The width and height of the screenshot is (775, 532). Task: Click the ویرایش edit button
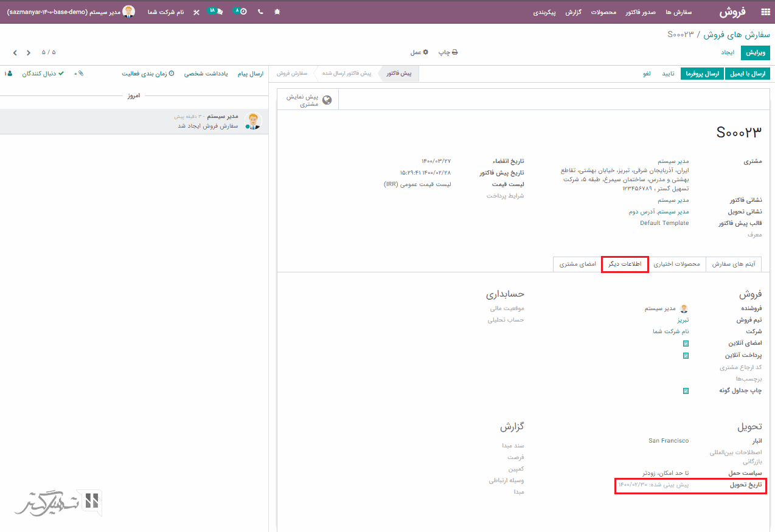coord(755,53)
